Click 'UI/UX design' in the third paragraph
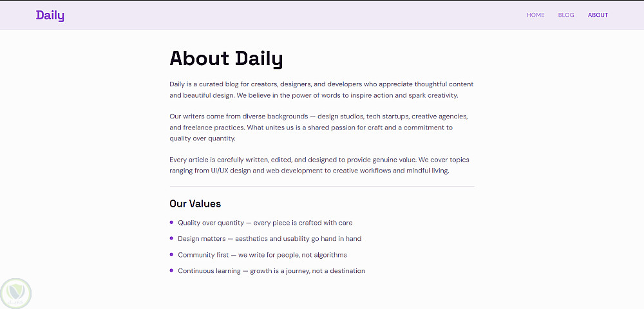 coord(229,171)
